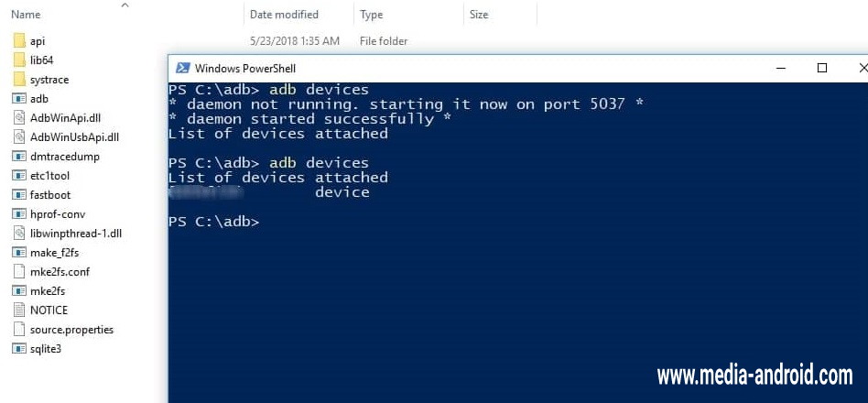Minimize the Windows PowerShell window
868x403 pixels.
tap(780, 68)
